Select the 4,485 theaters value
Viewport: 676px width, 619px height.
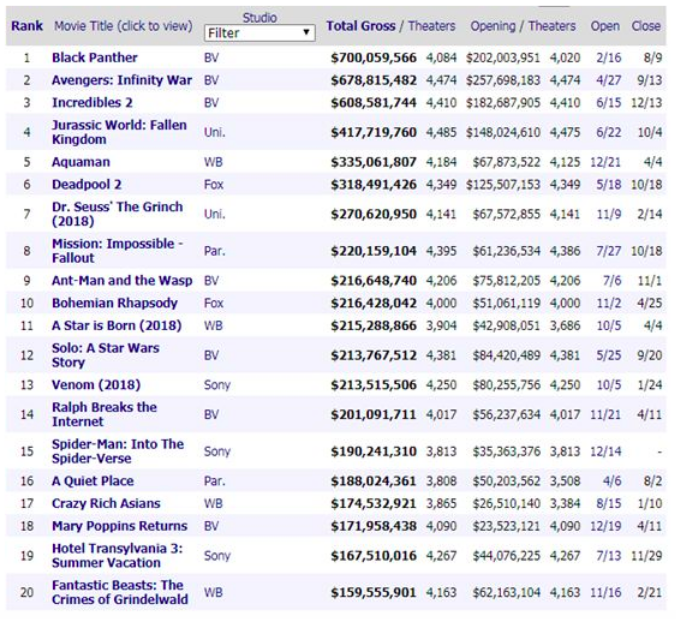pos(441,132)
